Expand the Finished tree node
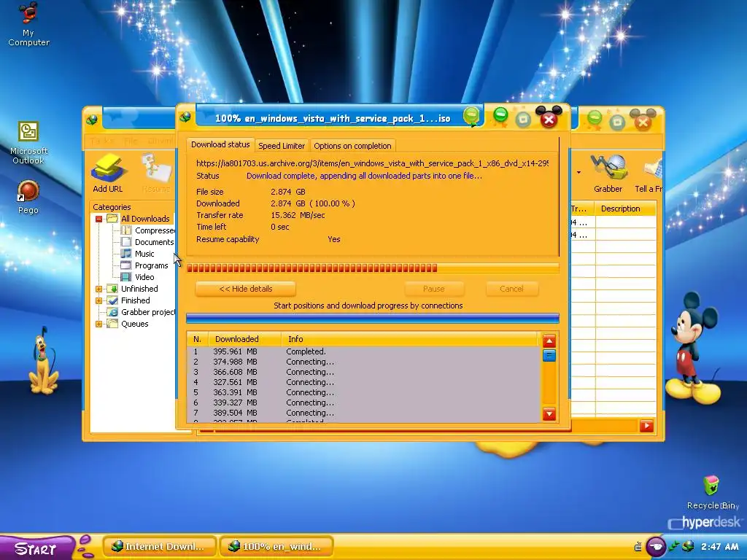Screen dimensions: 747x560 pos(98,300)
